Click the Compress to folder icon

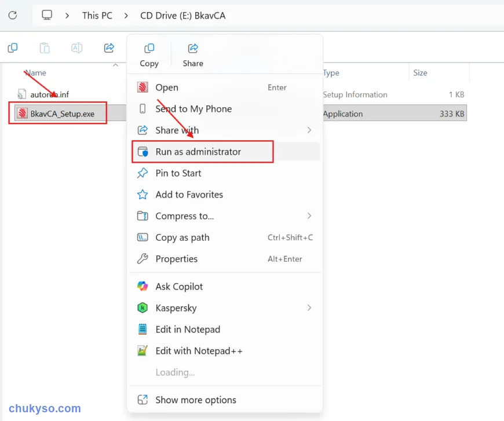point(143,216)
